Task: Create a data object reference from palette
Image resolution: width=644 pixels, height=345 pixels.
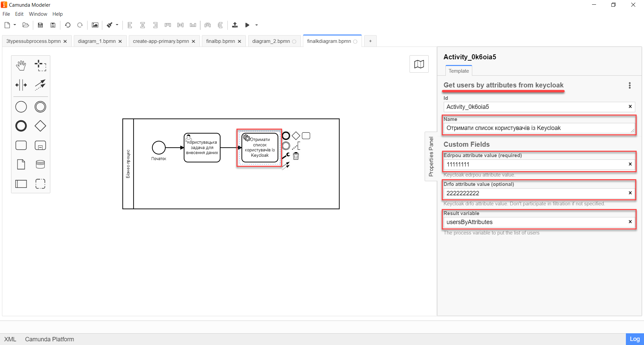Action: click(21, 164)
